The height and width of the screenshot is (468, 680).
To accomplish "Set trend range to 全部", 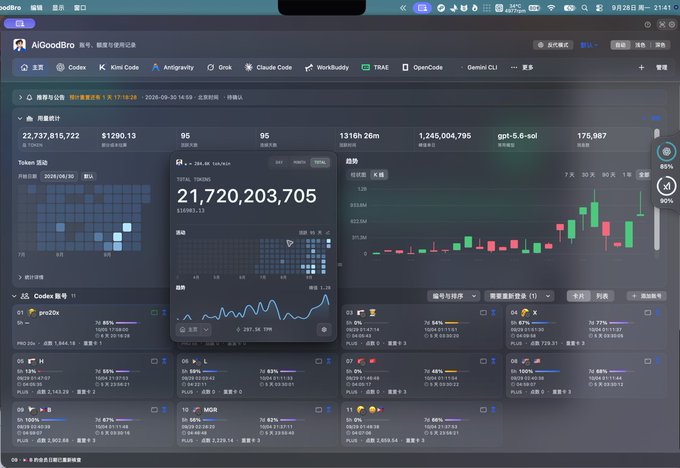I will pos(644,174).
